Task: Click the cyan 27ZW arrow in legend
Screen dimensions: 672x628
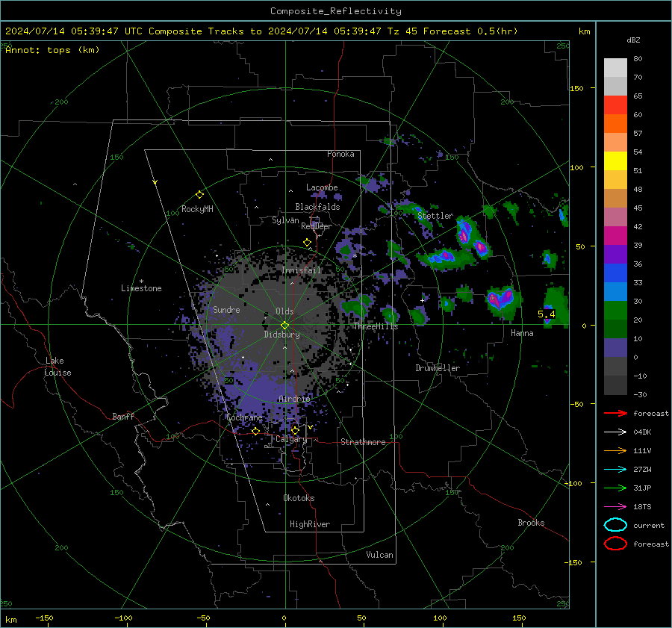Action: click(x=615, y=470)
